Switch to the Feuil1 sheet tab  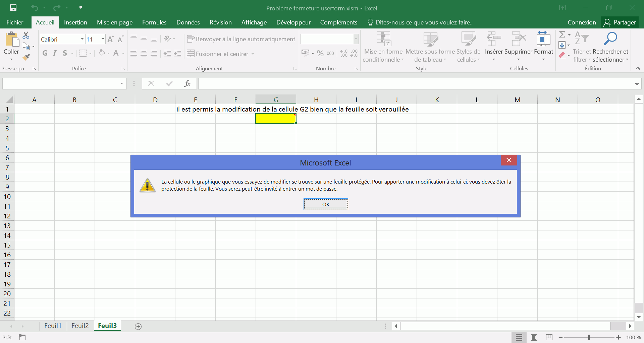53,326
